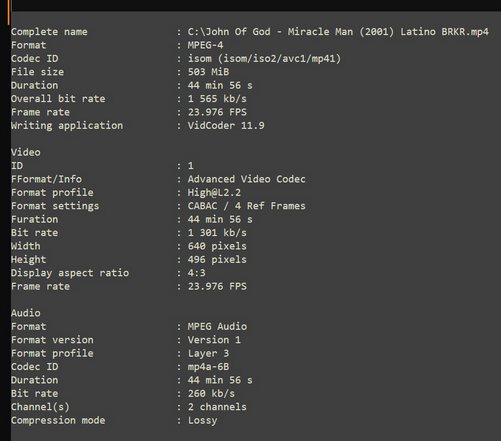This screenshot has width=501, height=441.
Task: Click the Compression mode Lossy value
Action: pos(202,420)
